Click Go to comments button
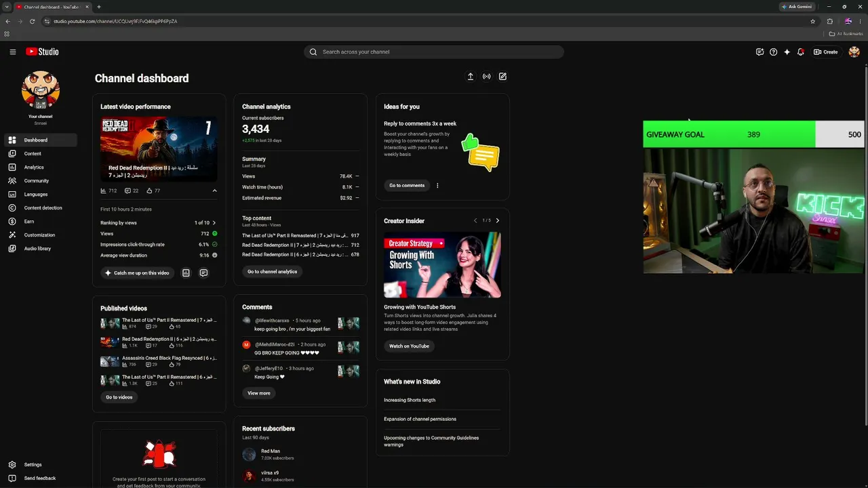The height and width of the screenshot is (488, 868). 407,186
